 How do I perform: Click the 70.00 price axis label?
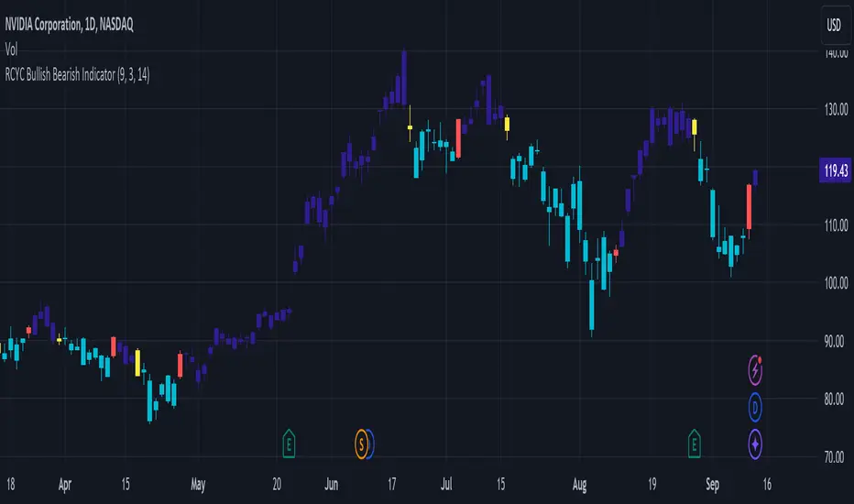coord(836,456)
